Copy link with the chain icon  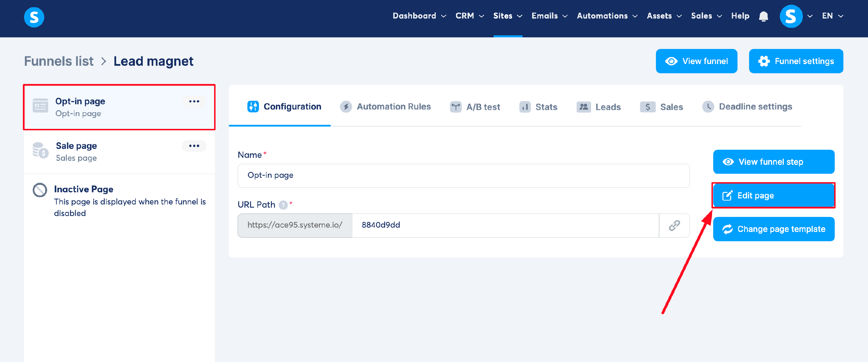[674, 225]
